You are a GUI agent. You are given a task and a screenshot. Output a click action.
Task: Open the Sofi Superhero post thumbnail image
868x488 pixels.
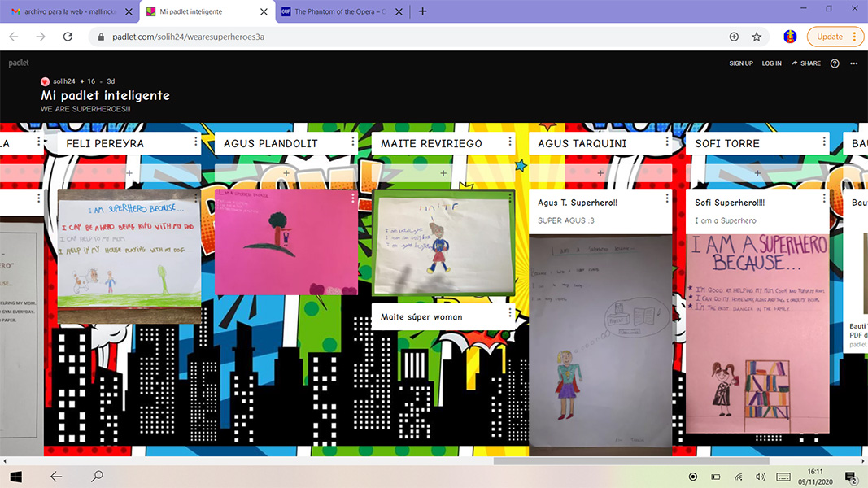coord(757,333)
